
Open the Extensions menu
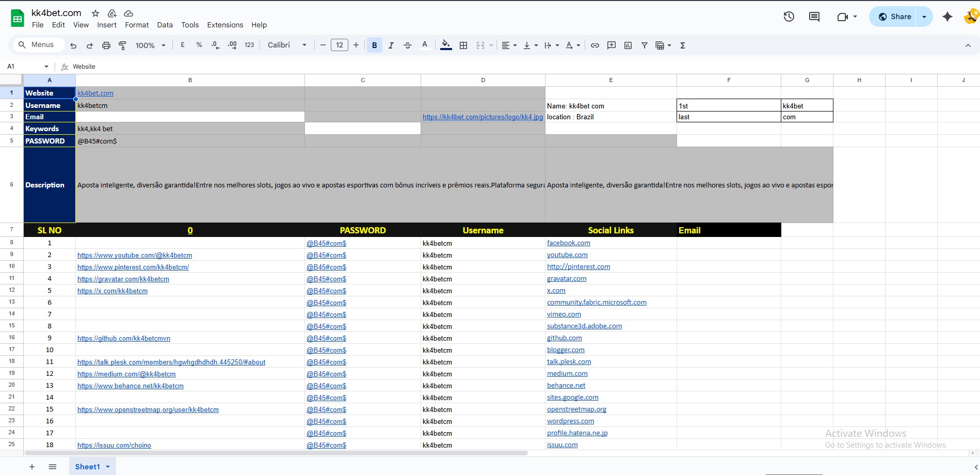tap(224, 25)
